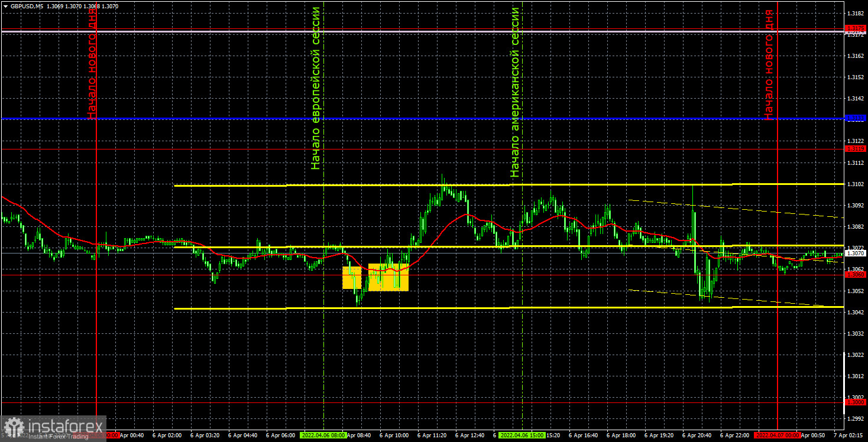Click the 1.3102 price axis value
Viewport: 868px width, 442px height.
[854, 184]
